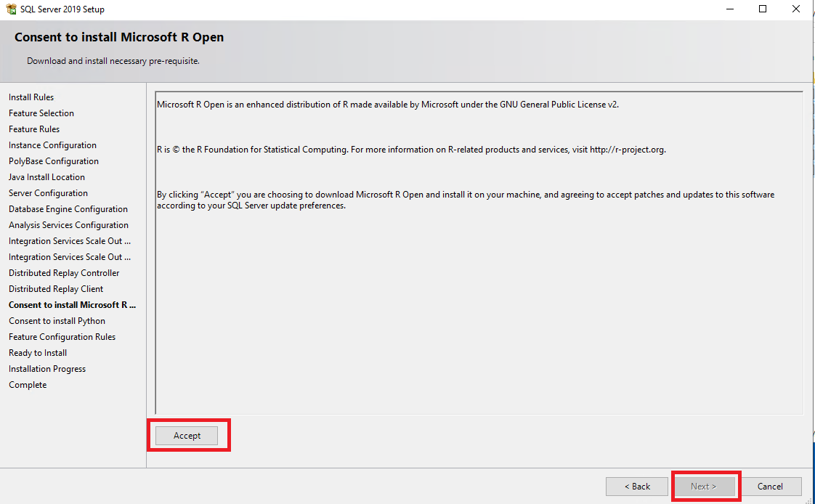Select Consent to install Python step
815x504 pixels.
(57, 321)
